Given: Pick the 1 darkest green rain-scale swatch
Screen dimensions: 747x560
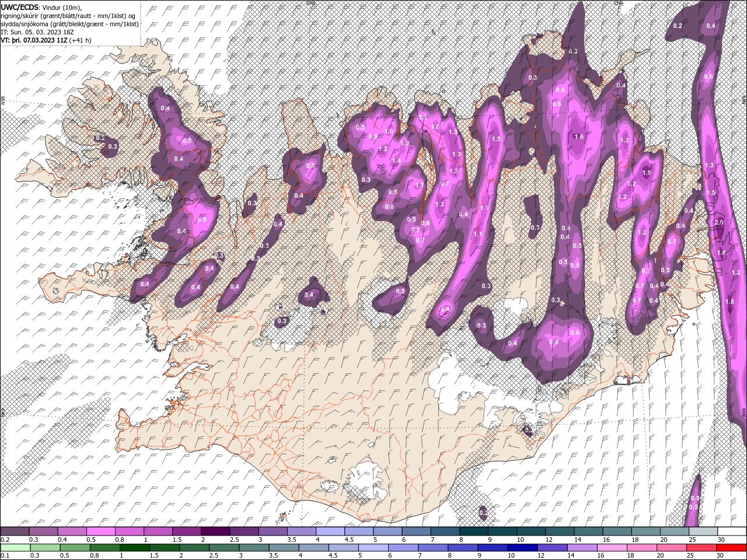Looking at the screenshot, I should click(x=134, y=548).
